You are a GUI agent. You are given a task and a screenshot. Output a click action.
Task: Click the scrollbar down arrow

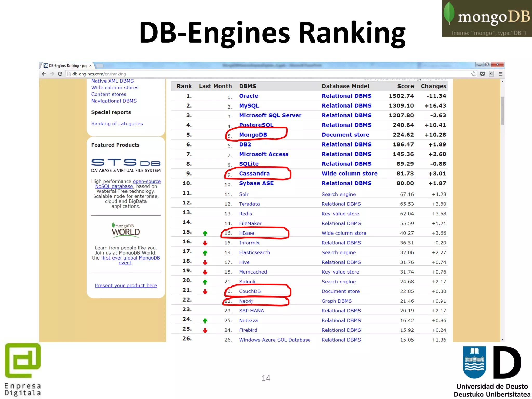coord(502,339)
